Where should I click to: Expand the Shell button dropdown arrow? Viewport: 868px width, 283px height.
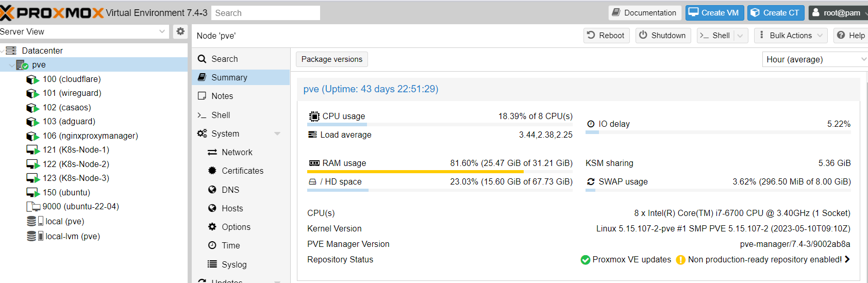click(740, 36)
